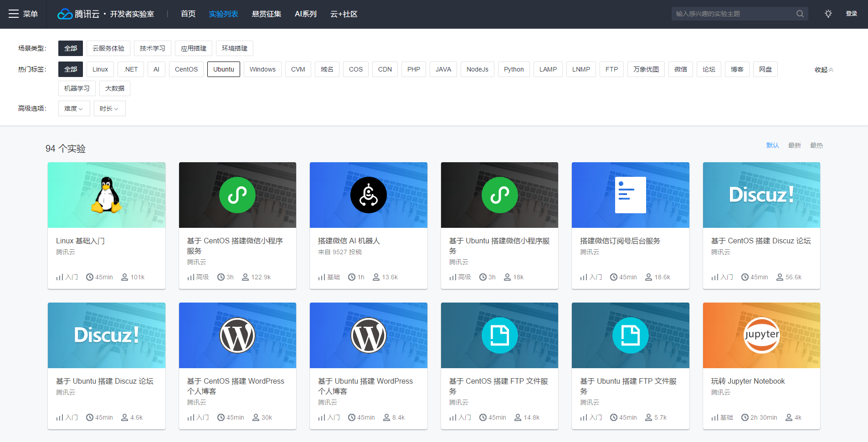Click user count icon showing 101k
The image size is (868, 442).
coord(124,277)
